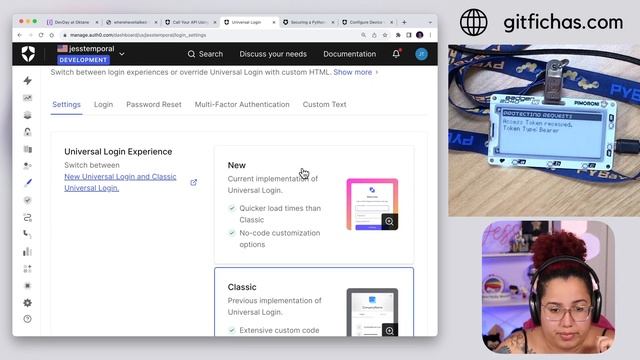Open Branding pen sidebar icon

click(x=27, y=182)
